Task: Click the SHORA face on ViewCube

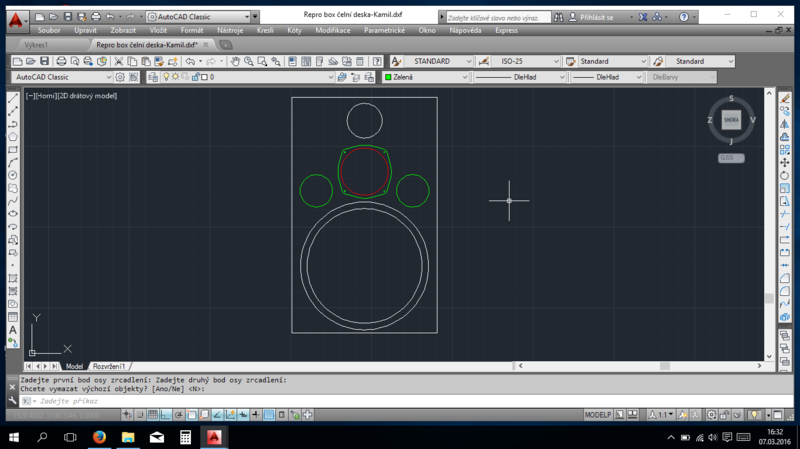Action: [731, 120]
